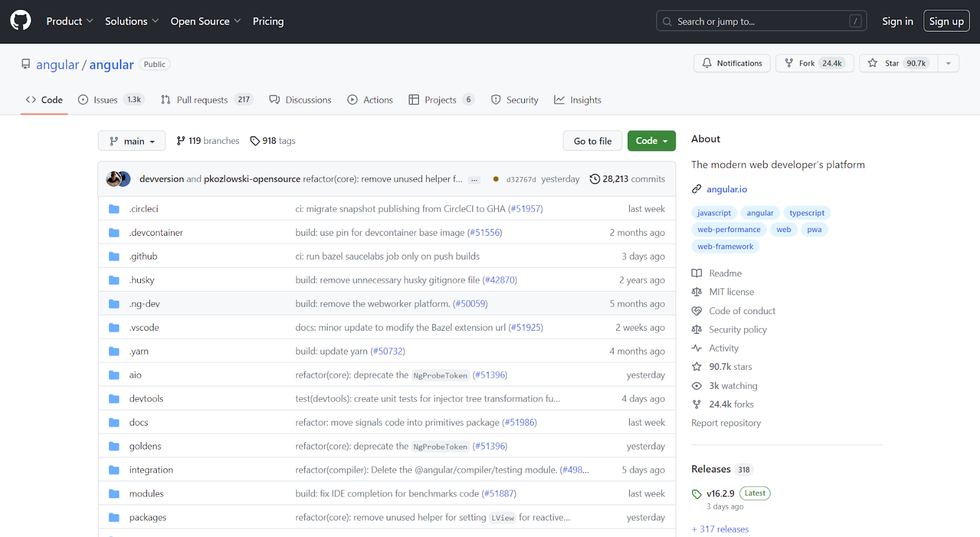Viewport: 980px width, 537px height.
Task: Click the .husky folder icon
Action: (114, 280)
